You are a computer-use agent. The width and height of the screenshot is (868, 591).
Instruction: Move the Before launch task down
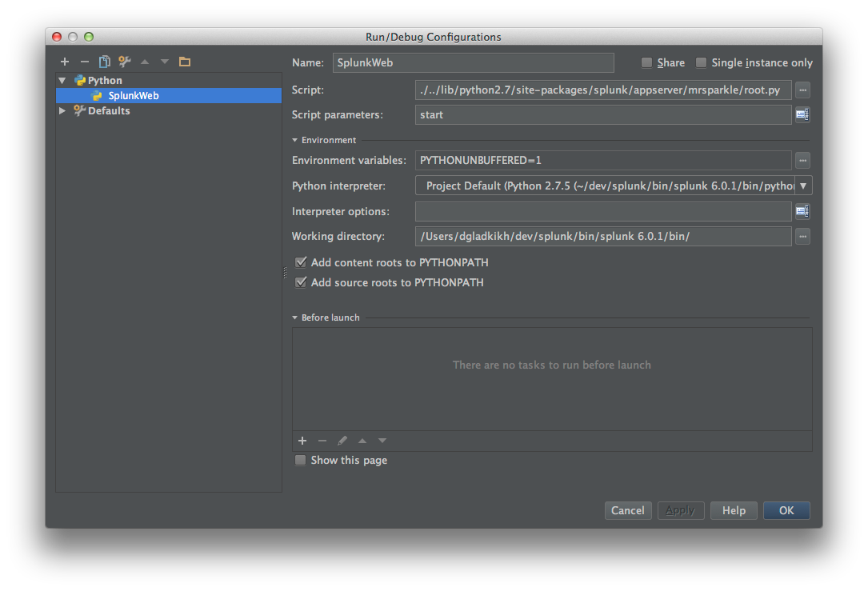point(382,441)
